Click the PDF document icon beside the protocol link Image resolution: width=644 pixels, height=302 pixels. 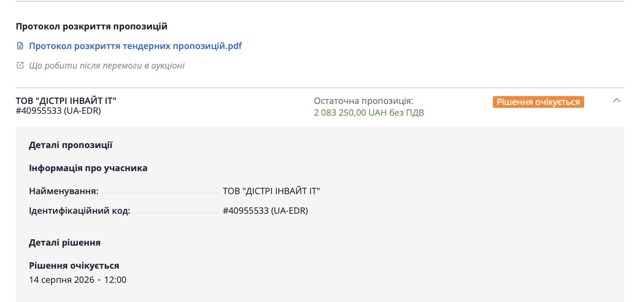point(20,46)
